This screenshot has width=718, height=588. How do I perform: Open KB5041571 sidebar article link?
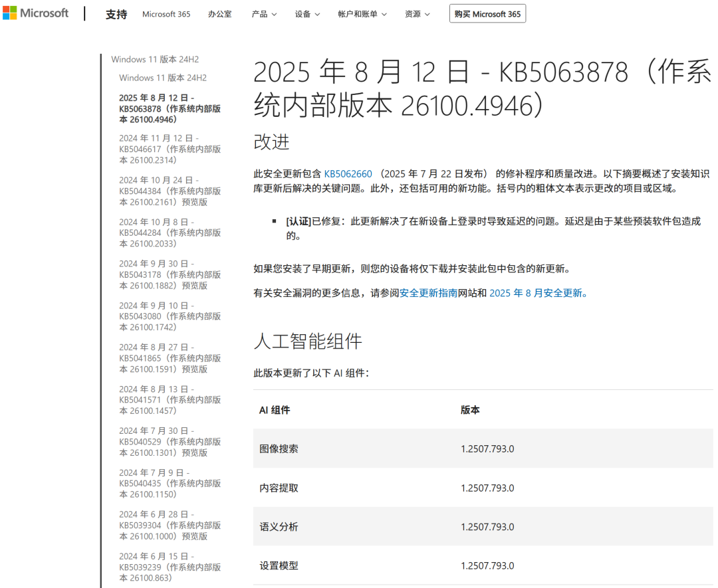tap(170, 400)
